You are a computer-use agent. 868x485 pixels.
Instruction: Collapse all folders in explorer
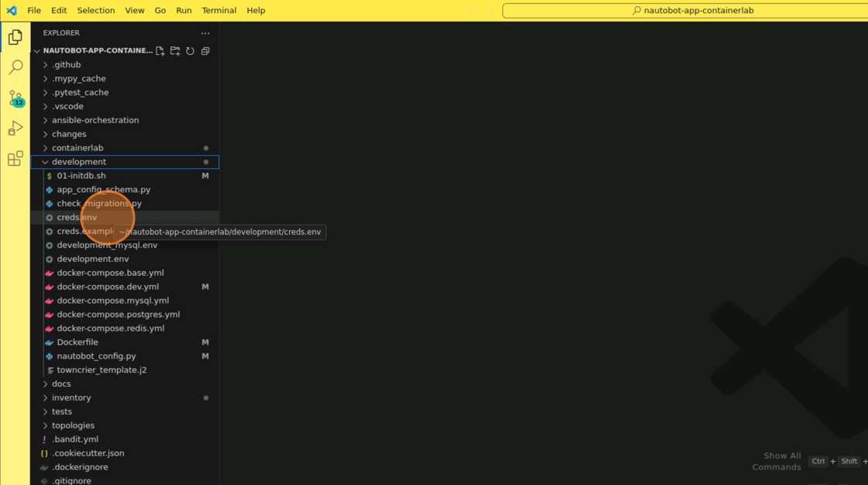point(205,51)
